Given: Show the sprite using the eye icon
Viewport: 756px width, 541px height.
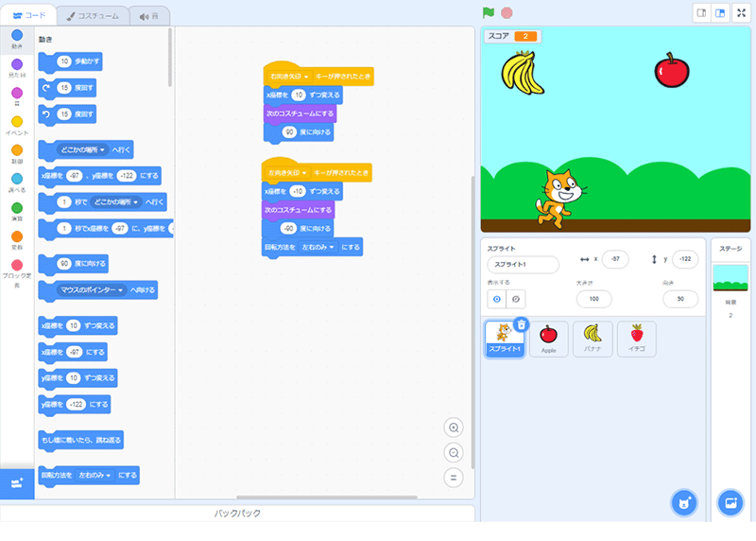Looking at the screenshot, I should tap(497, 299).
